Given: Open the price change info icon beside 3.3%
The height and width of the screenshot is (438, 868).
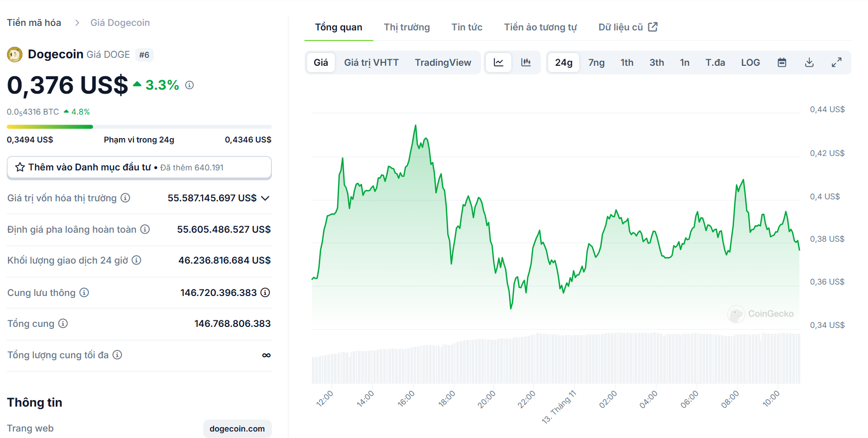Looking at the screenshot, I should pyautogui.click(x=189, y=85).
